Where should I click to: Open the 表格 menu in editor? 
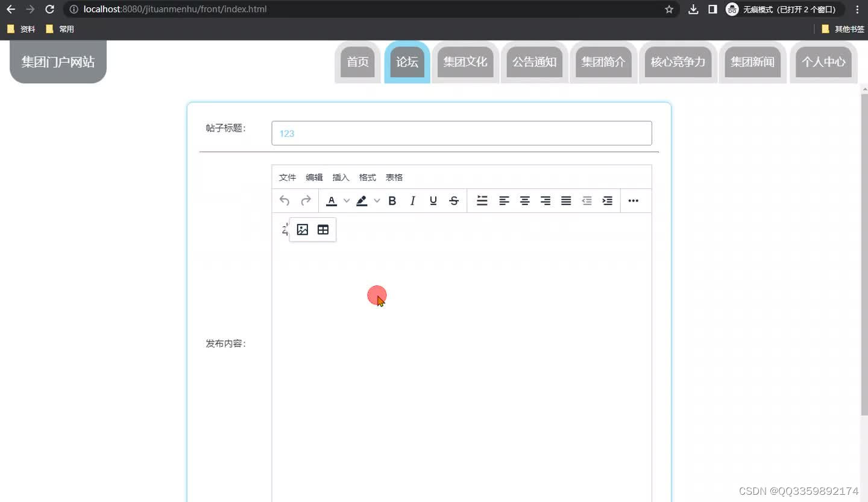pos(394,177)
